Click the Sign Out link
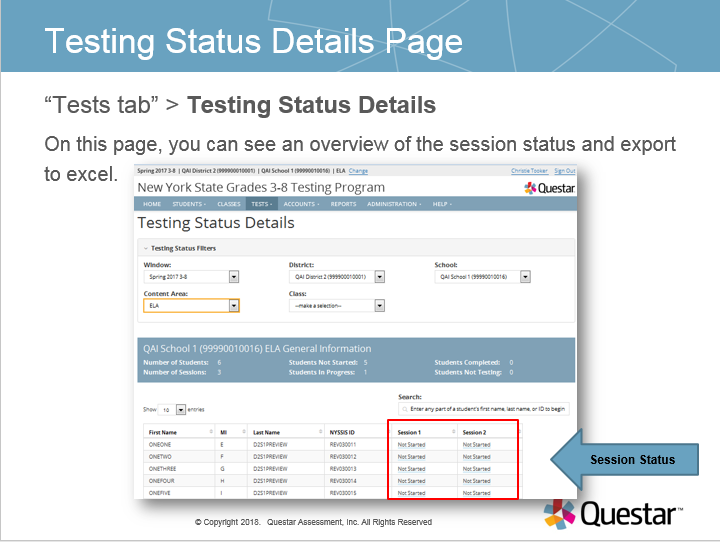Image resolution: width=720 pixels, height=542 pixels. pos(564,171)
